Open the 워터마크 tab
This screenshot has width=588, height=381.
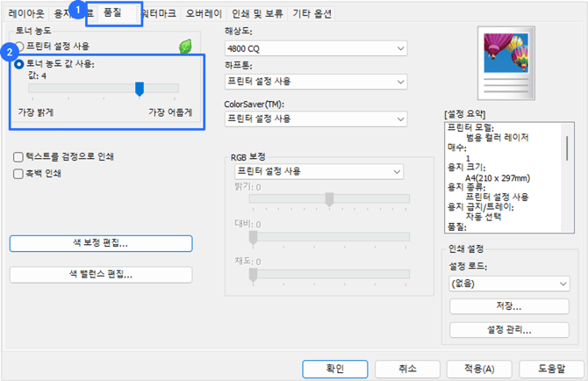point(159,14)
